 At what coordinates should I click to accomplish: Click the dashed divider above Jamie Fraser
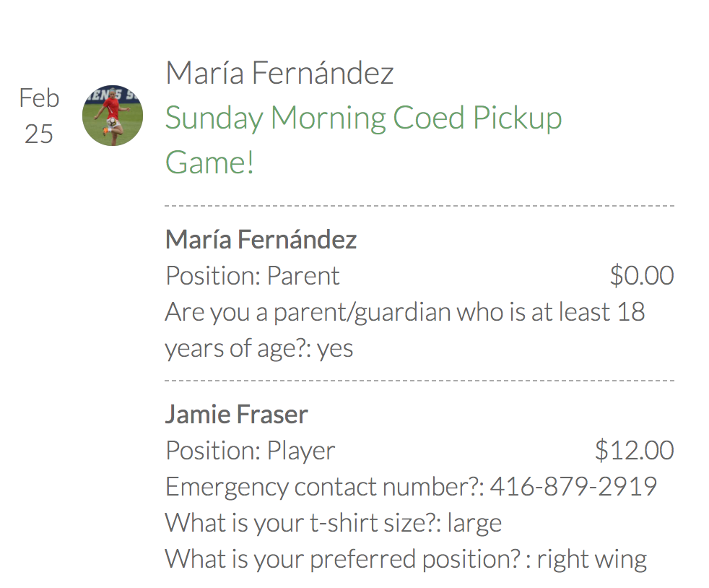pyautogui.click(x=419, y=380)
